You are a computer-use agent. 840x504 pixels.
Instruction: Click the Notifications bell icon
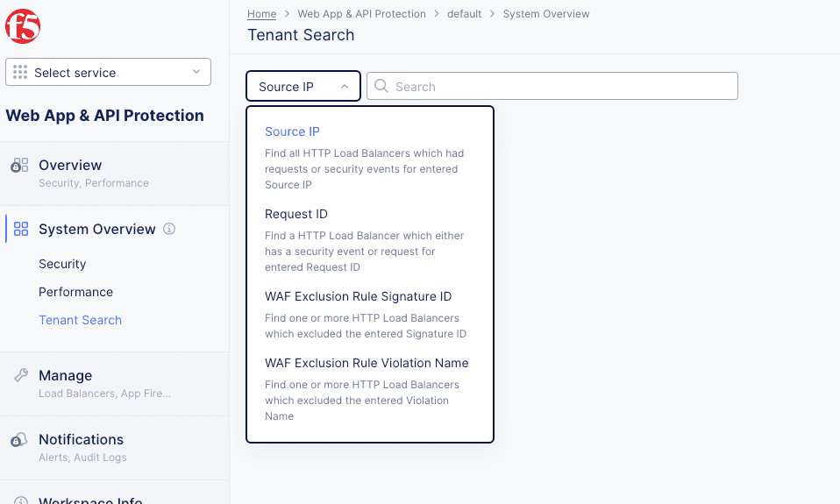(19, 440)
